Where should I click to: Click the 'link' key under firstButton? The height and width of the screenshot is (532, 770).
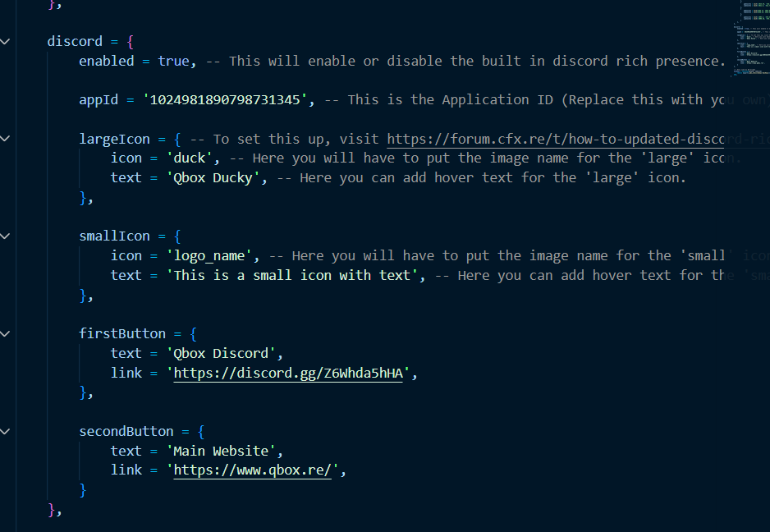pyautogui.click(x=126, y=373)
